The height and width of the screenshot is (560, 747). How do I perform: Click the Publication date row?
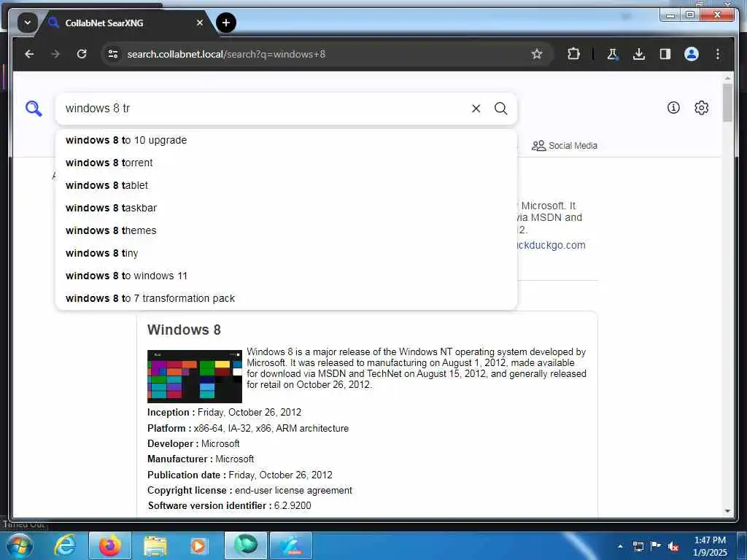[x=239, y=475]
